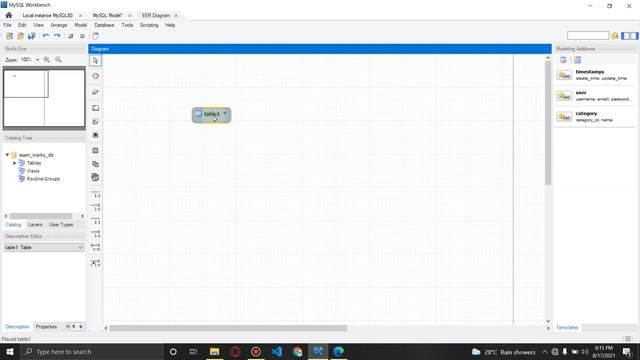Select the text note tool
The image size is (640, 360).
coord(96,122)
